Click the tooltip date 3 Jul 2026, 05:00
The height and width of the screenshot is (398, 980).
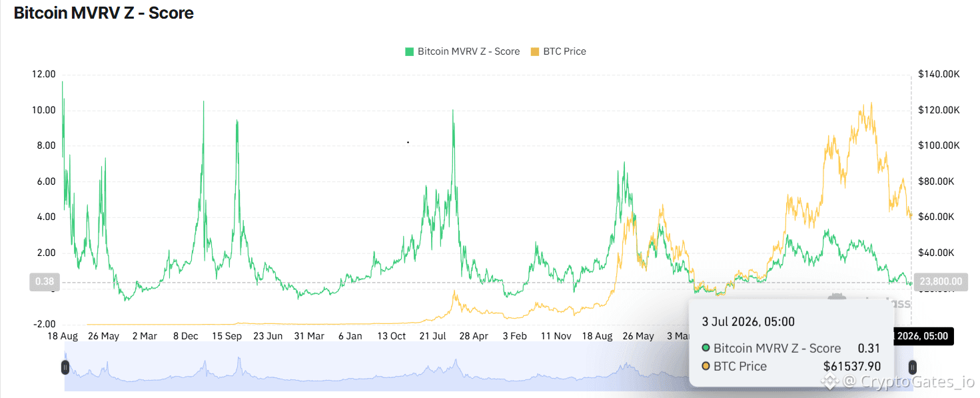(748, 321)
